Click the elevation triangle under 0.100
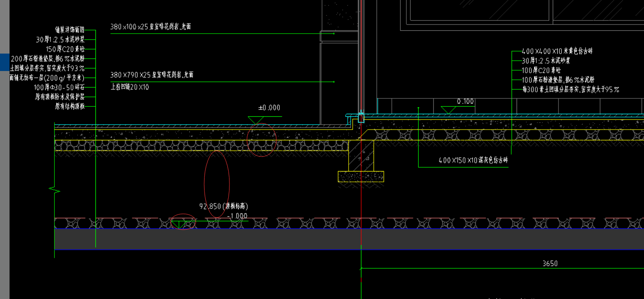This screenshot has width=644, height=299. coord(448,110)
